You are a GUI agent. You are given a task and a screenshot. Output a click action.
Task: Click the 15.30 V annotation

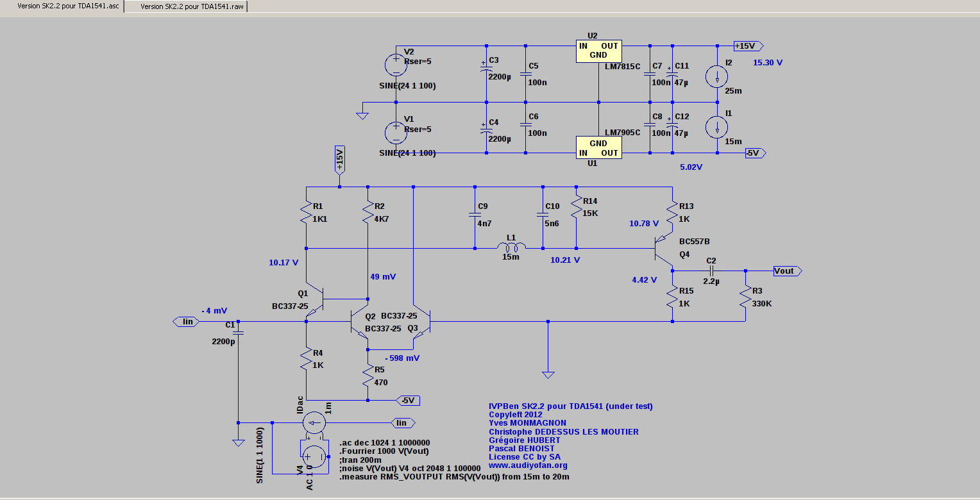(768, 63)
